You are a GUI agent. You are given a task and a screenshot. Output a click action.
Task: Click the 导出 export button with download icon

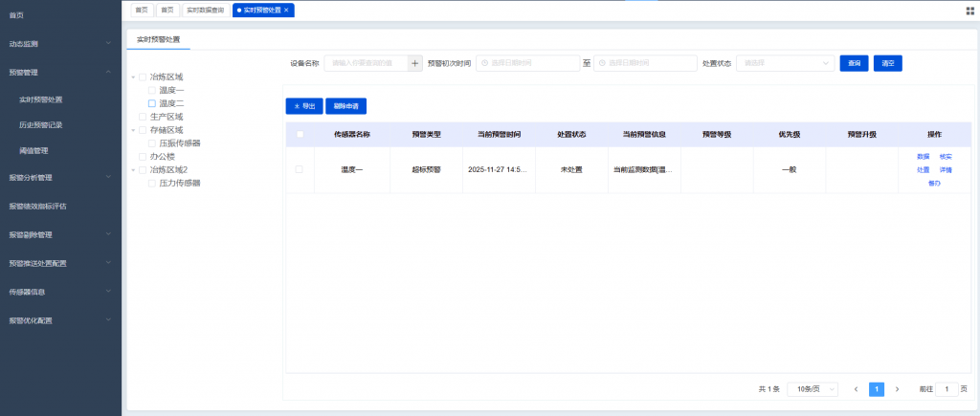304,106
